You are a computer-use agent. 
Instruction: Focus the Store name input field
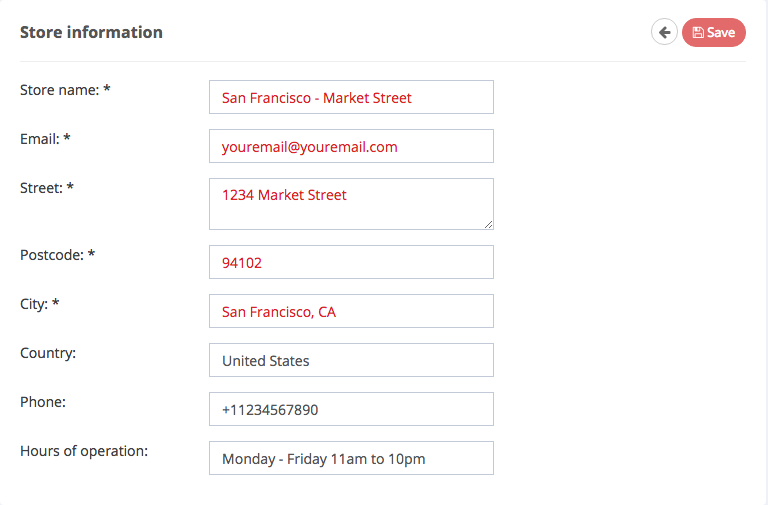pyautogui.click(x=351, y=97)
